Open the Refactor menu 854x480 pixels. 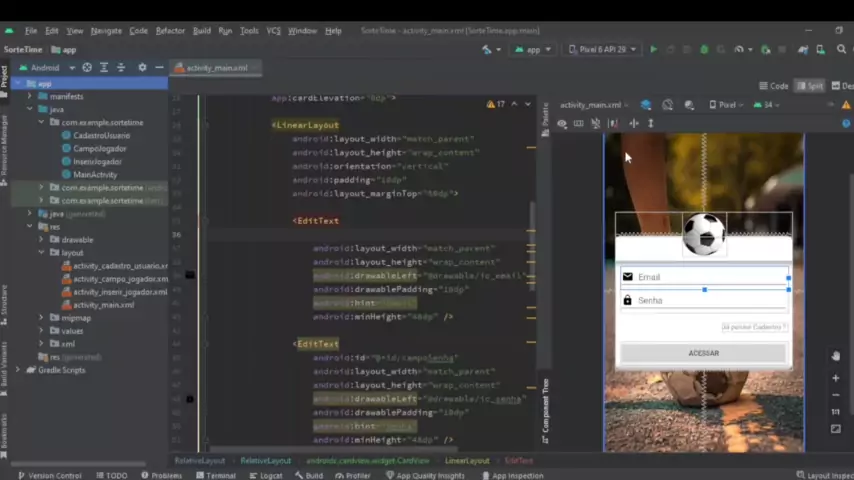(170, 31)
